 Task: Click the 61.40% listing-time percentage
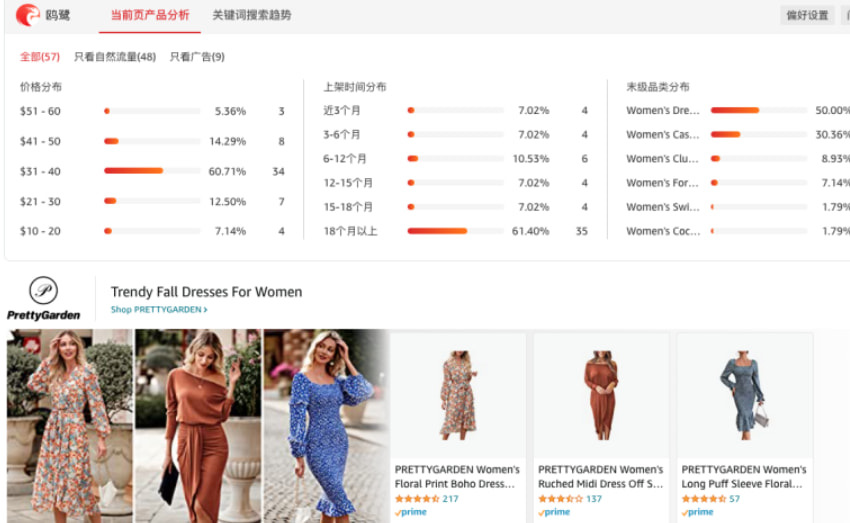[x=530, y=231]
